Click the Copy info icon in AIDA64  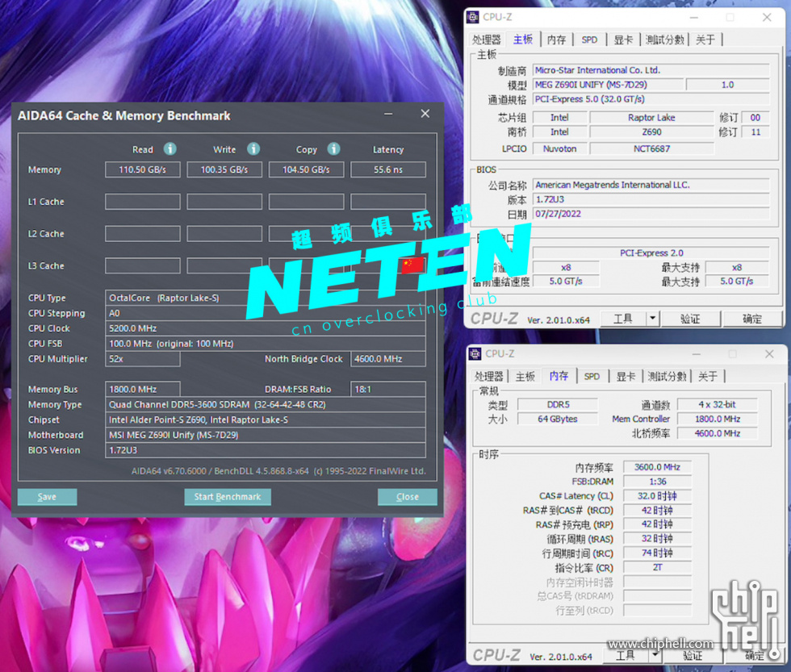click(333, 148)
